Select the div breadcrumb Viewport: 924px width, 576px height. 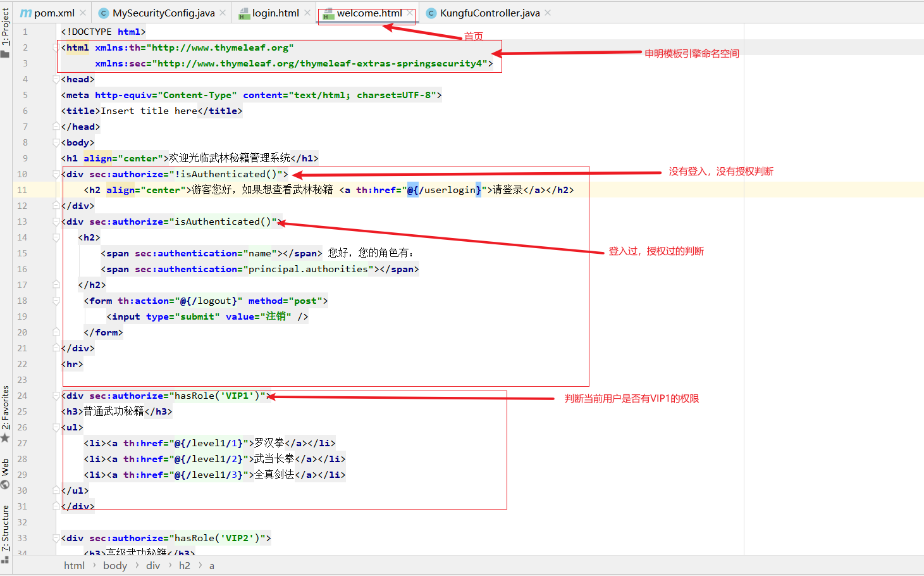[x=153, y=565]
